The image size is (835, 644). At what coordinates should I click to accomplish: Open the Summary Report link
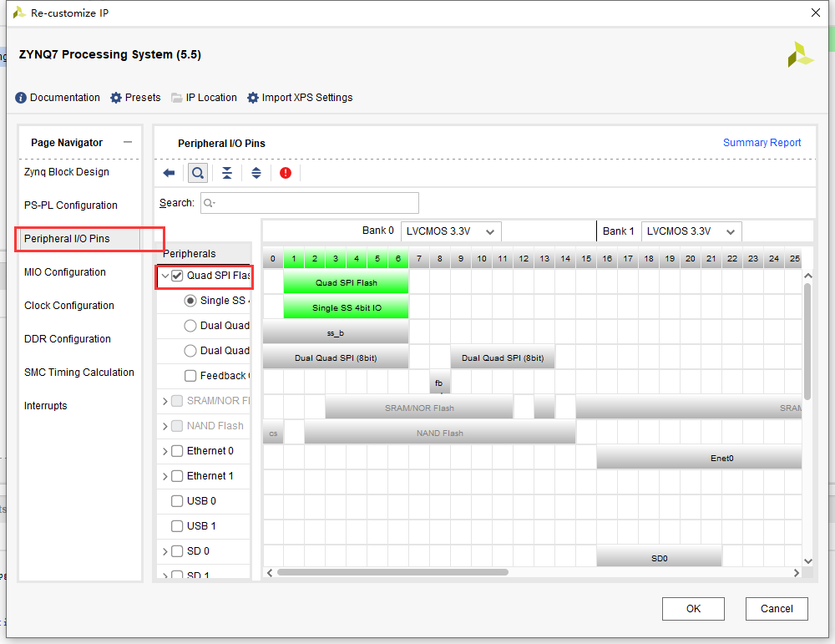point(762,142)
